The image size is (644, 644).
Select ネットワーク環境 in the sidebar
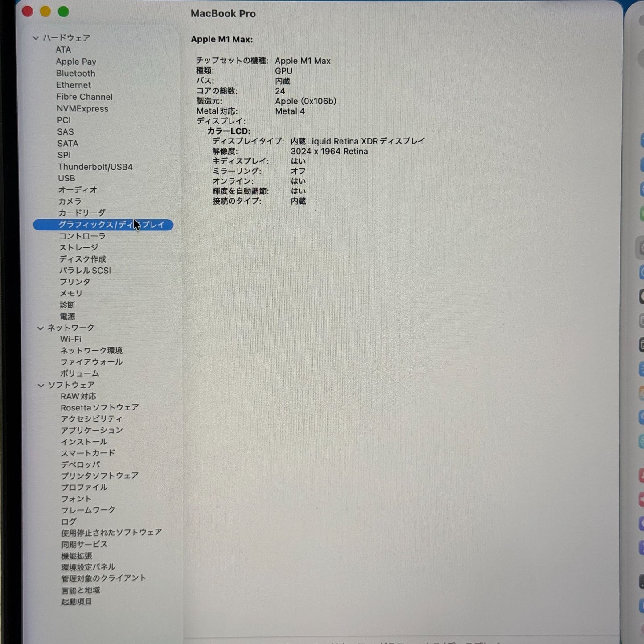point(91,351)
